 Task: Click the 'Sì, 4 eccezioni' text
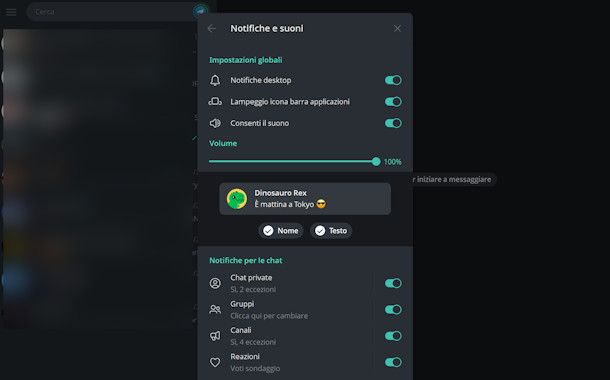click(253, 342)
